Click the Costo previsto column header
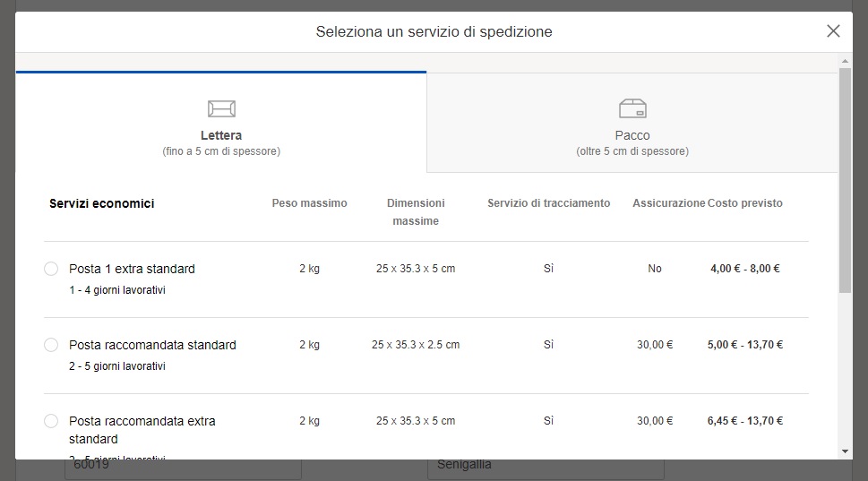This screenshot has width=868, height=481. coord(745,203)
